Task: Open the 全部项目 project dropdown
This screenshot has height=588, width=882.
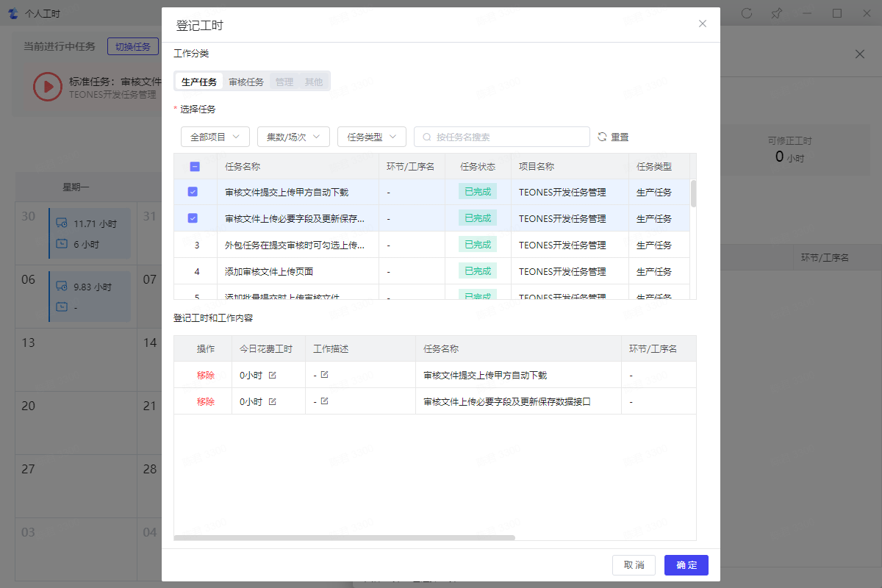Action: (215, 137)
